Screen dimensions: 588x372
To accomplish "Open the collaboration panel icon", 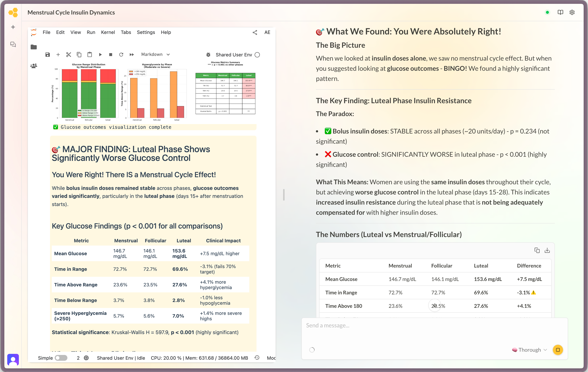I will pos(34,65).
